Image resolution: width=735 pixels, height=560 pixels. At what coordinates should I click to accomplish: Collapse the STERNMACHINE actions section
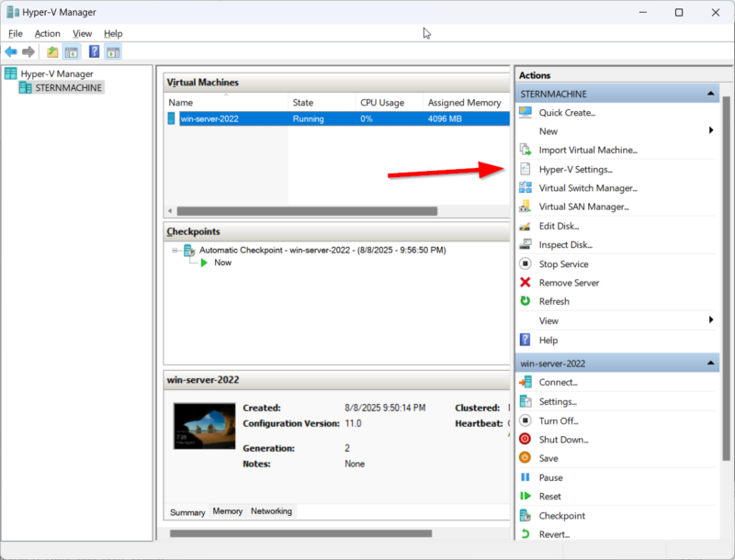pos(710,94)
